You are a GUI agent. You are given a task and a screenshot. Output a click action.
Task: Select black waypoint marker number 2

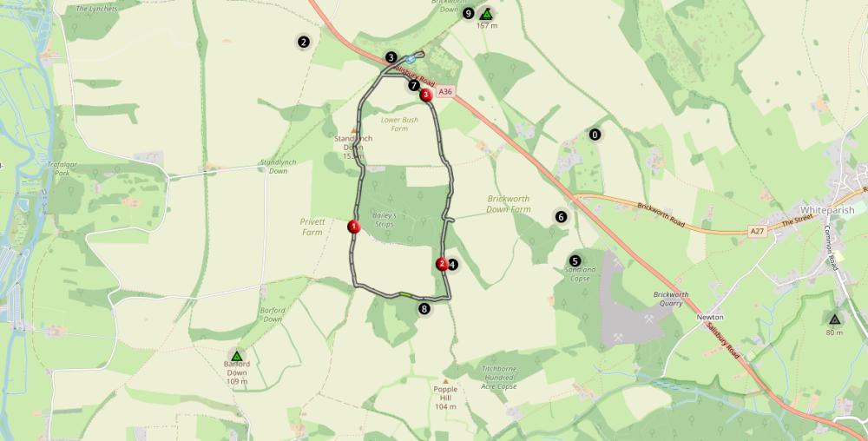(x=303, y=42)
